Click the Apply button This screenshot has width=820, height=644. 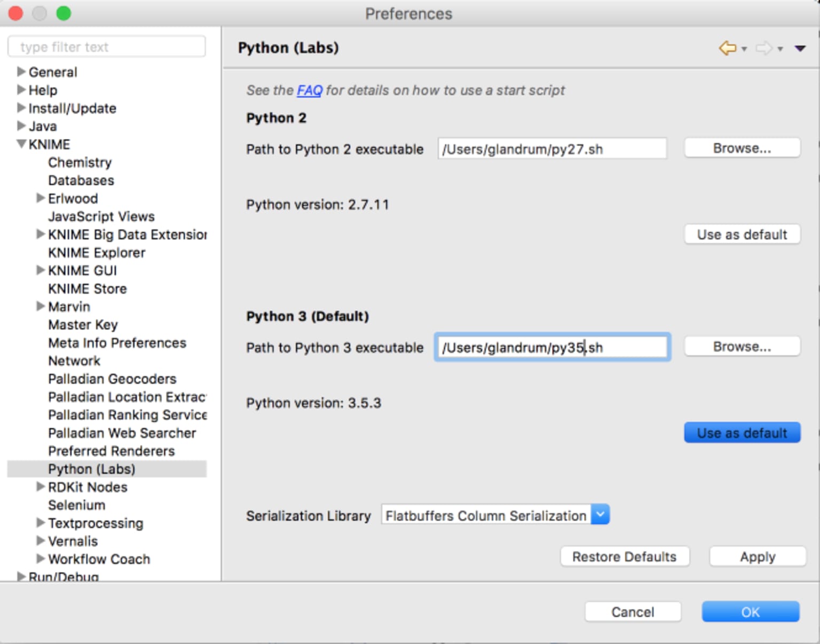pos(758,556)
